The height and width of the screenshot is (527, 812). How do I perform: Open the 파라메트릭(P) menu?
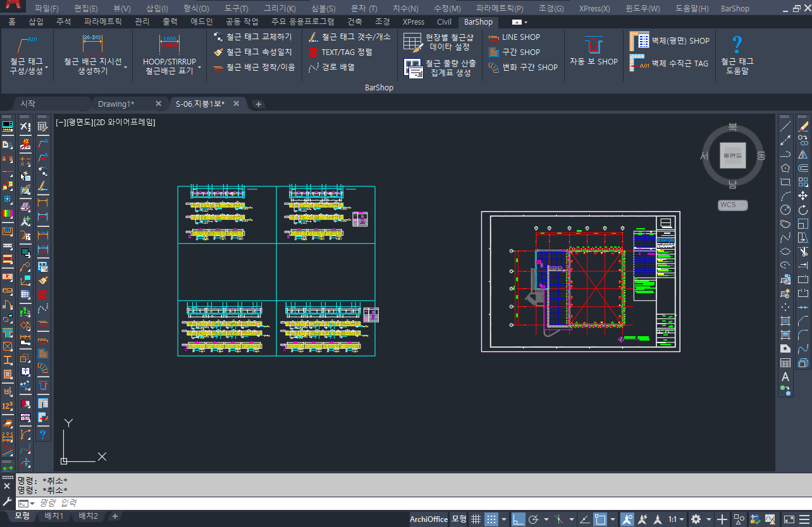(x=500, y=9)
